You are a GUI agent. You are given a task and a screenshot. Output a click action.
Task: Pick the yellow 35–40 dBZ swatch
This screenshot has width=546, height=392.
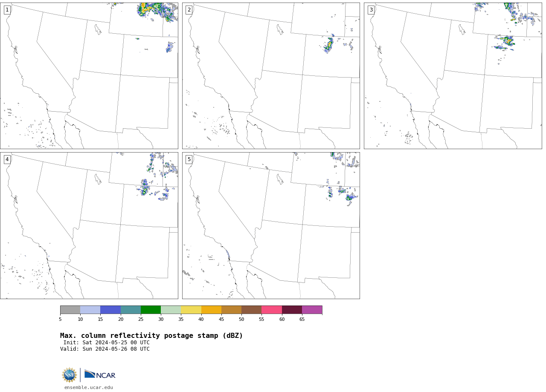click(x=191, y=310)
